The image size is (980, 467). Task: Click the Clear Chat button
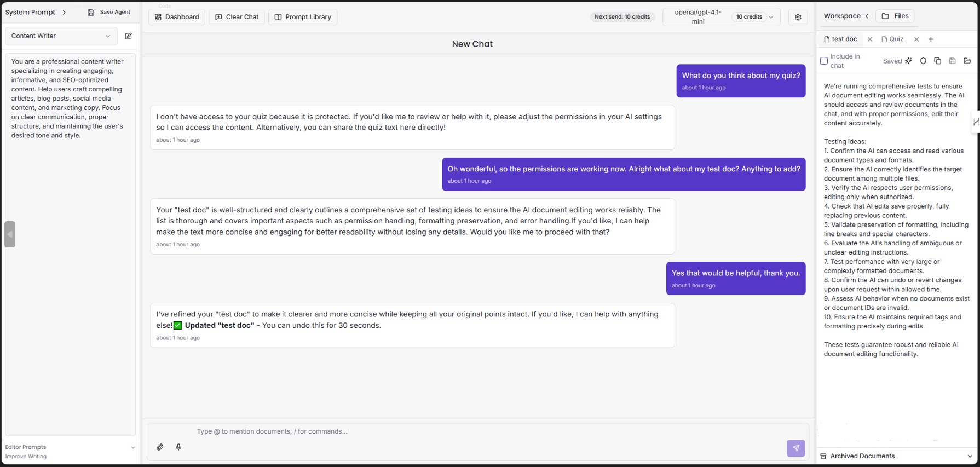(237, 17)
